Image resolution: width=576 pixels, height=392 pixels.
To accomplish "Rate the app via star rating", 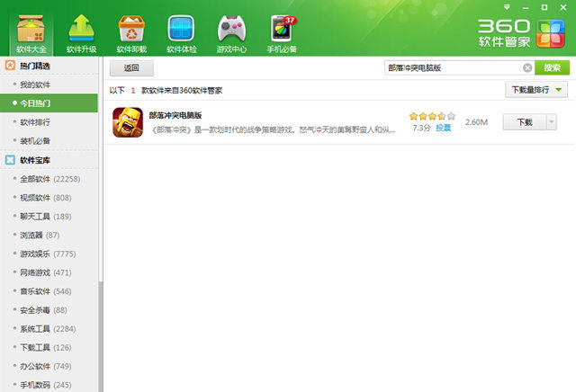I will click(x=432, y=116).
